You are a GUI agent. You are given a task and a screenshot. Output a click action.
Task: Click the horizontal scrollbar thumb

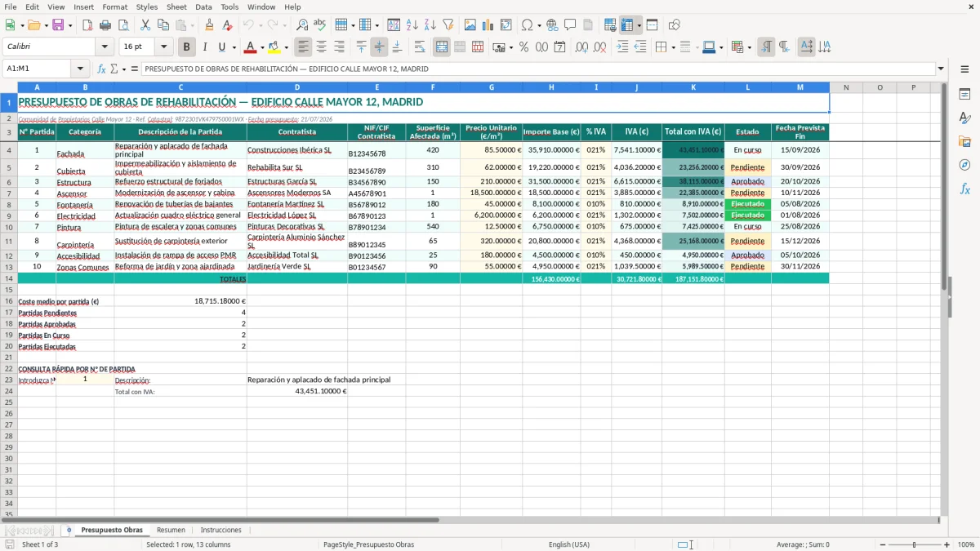pos(220,520)
